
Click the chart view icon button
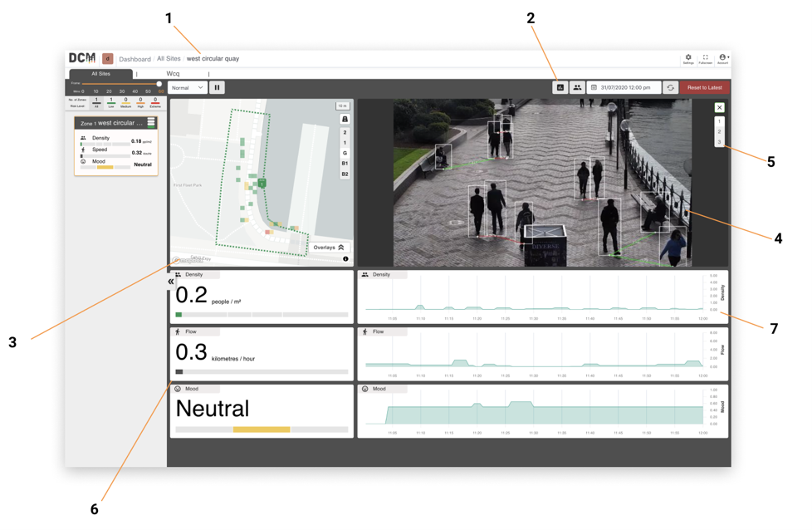[x=560, y=87]
